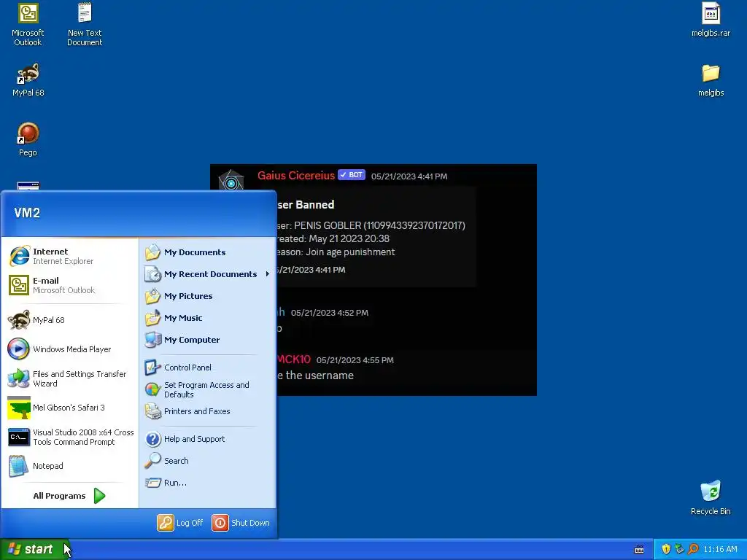Open E-mail Microsoft Outlook in Start menu
This screenshot has width=747, height=560.
69,285
